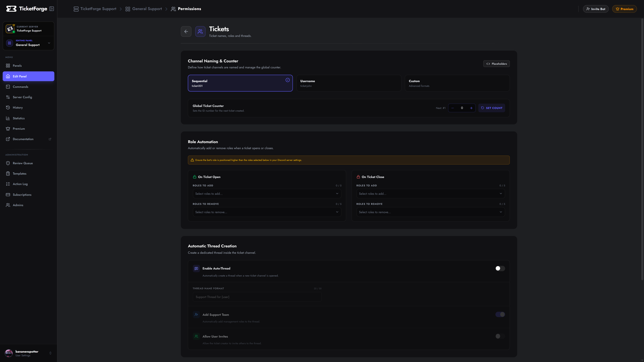
Task: Click the page vertical scrollbar
Action: (x=642, y=149)
